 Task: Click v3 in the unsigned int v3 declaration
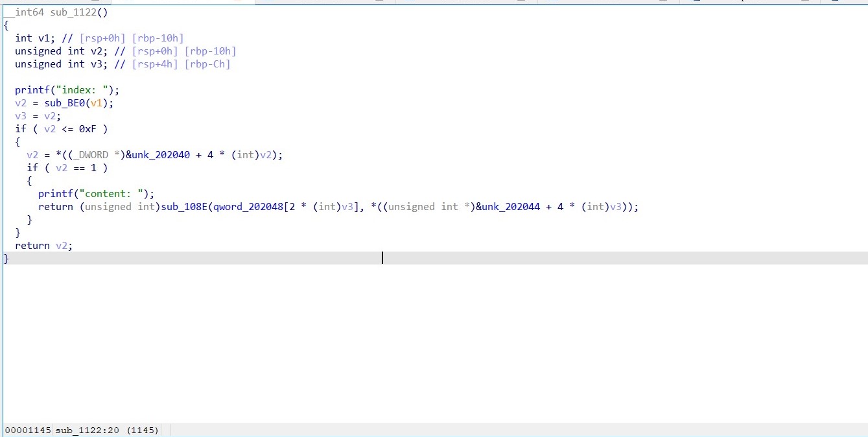(x=97, y=64)
